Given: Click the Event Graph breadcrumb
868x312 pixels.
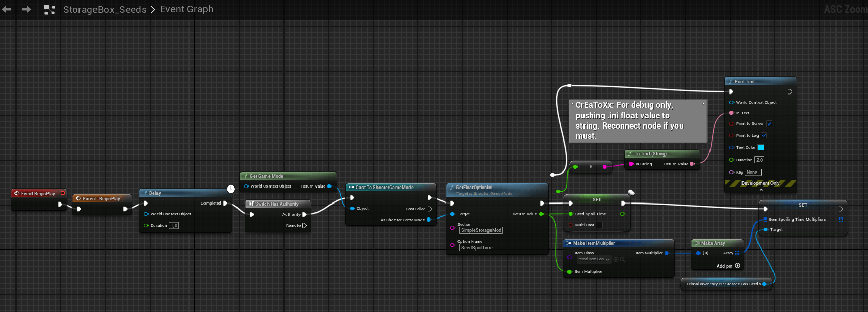Looking at the screenshot, I should (x=186, y=9).
